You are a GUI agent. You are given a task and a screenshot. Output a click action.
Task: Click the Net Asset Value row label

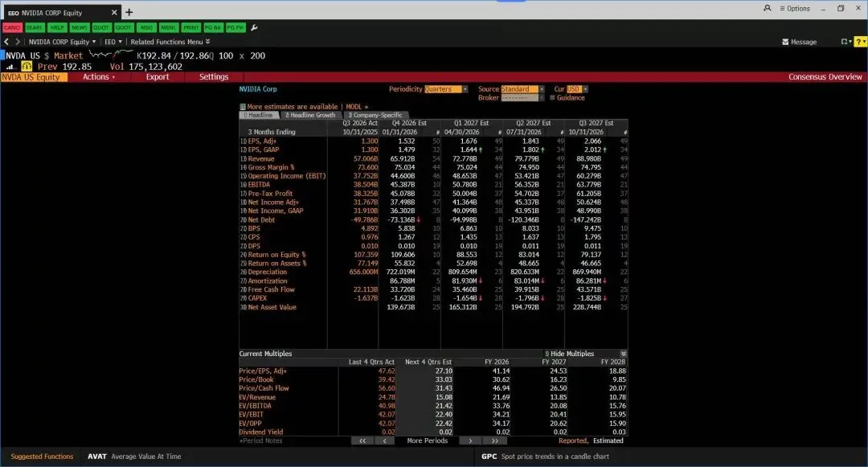pyautogui.click(x=272, y=307)
